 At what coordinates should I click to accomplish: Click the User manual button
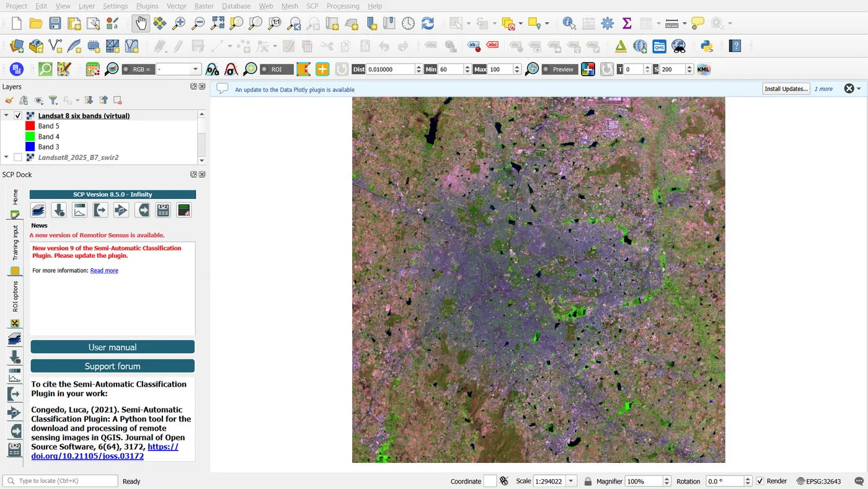112,347
